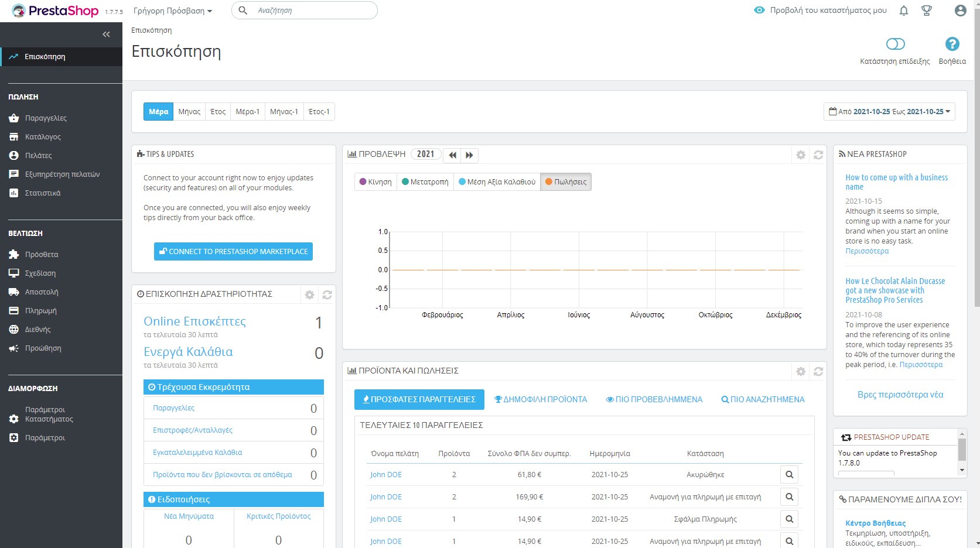Viewport: 980px width, 548px height.
Task: Open the ΔΗΜΟΦΙΛΗ ΠΡΟΪΟΝΤΑ tab
Action: pyautogui.click(x=540, y=400)
